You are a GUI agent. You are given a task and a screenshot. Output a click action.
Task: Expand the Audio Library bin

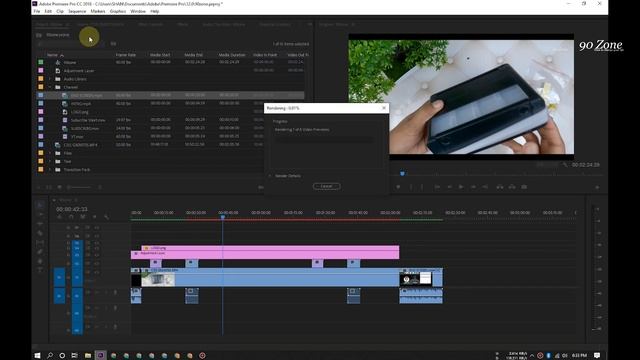[x=51, y=79]
